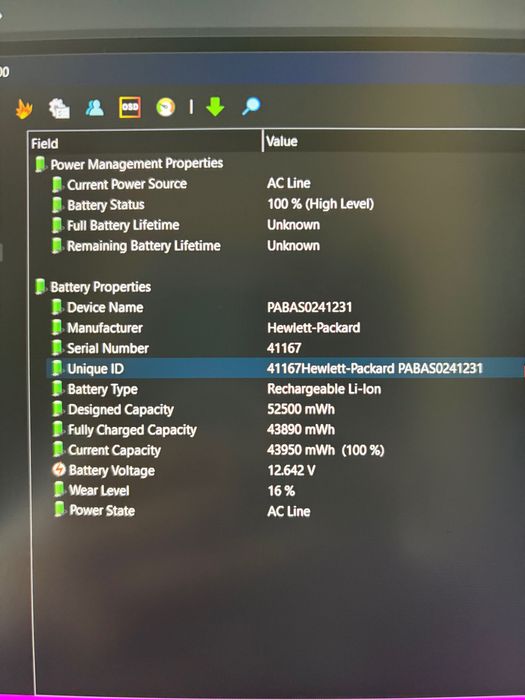The width and height of the screenshot is (525, 700).
Task: Open the gear-and-sheet report toolbar icon
Action: tap(59, 108)
